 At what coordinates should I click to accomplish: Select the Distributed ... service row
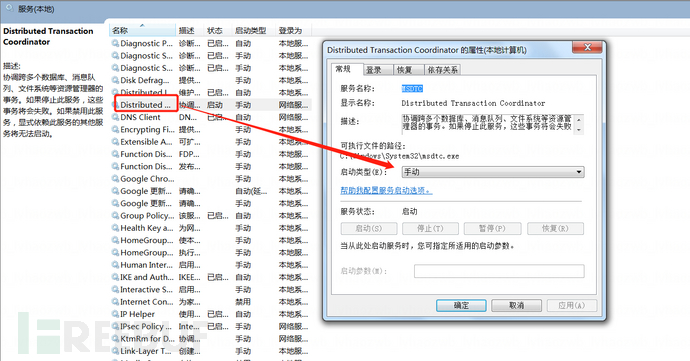pos(211,105)
